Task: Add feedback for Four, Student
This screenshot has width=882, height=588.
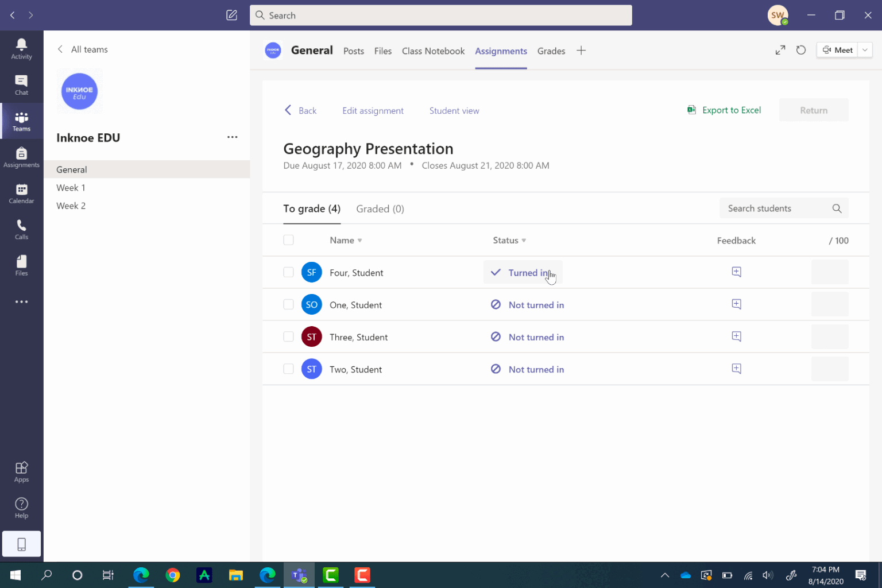Action: [x=736, y=272]
